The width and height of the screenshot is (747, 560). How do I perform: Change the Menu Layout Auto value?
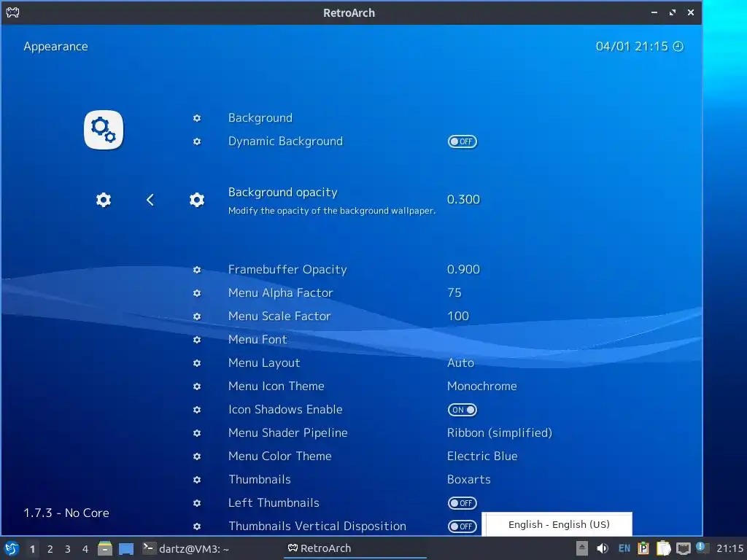(x=460, y=363)
